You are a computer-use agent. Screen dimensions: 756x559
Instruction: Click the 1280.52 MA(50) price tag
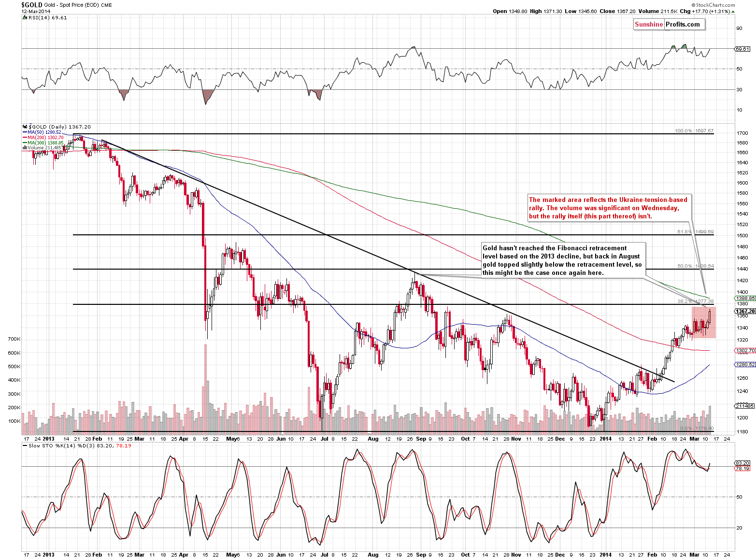click(745, 365)
